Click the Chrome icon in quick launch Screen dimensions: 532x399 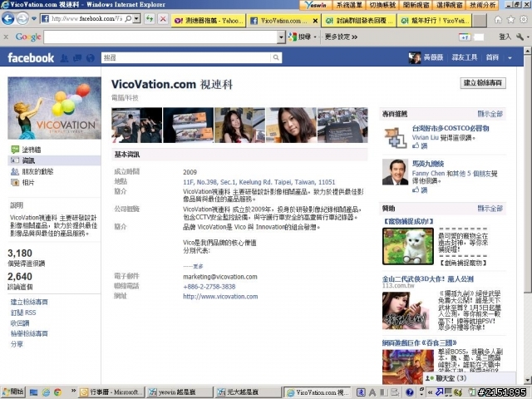tap(57, 392)
